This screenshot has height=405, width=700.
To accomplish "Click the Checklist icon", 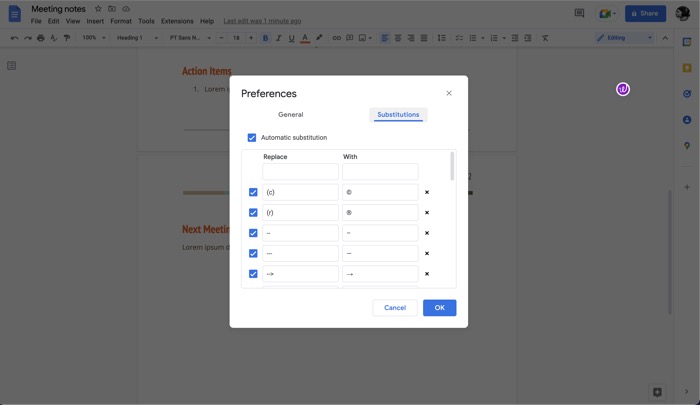I will 459,38.
